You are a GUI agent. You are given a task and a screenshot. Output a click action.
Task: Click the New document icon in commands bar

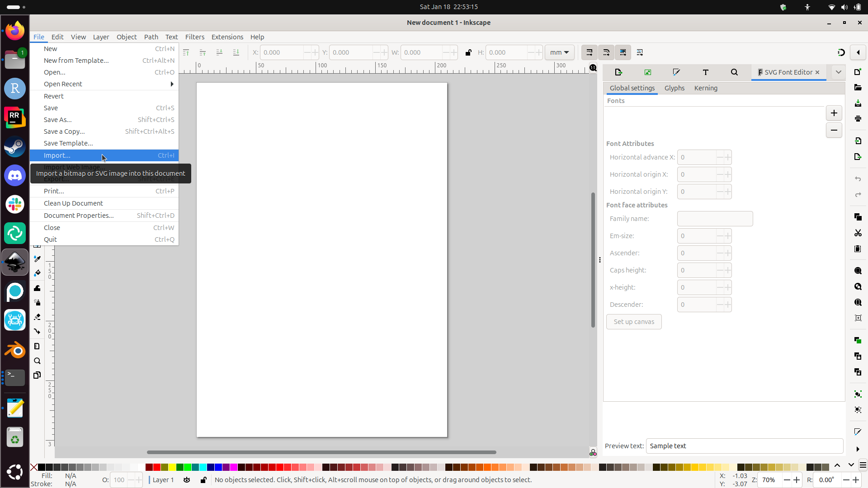(858, 72)
